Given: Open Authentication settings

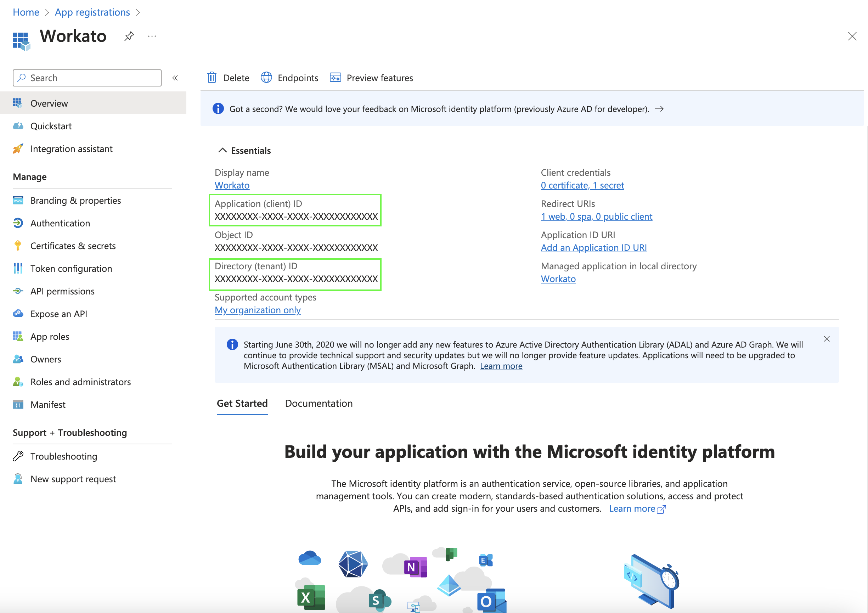Looking at the screenshot, I should click(x=61, y=223).
